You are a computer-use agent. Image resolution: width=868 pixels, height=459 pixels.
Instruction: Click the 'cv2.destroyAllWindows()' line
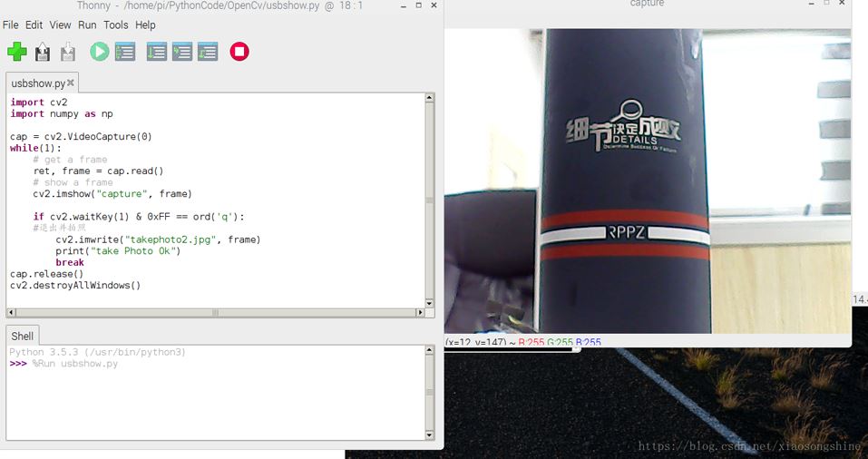pyautogui.click(x=75, y=285)
